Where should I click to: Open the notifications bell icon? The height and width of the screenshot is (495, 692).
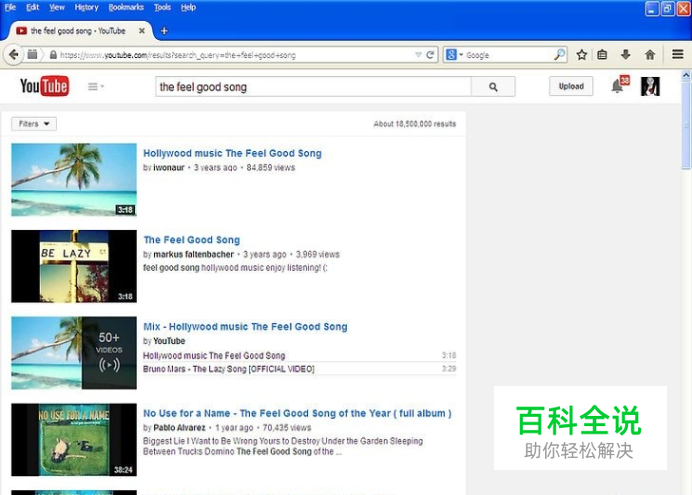tap(619, 85)
